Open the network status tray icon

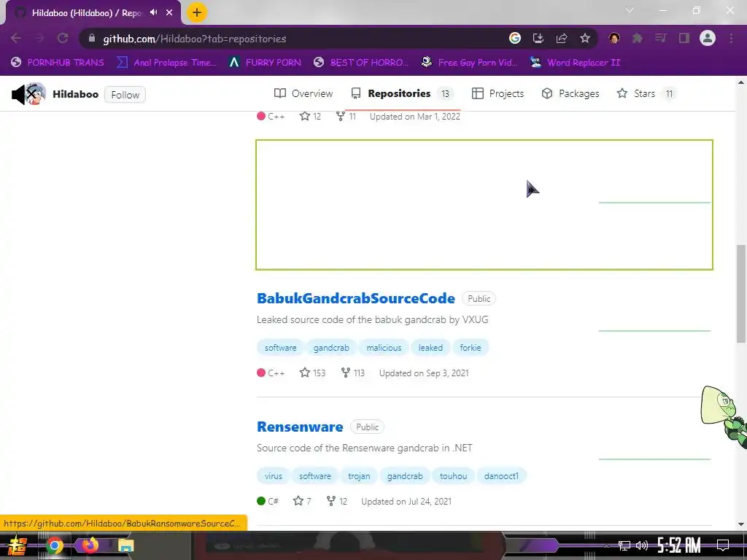tap(624, 545)
